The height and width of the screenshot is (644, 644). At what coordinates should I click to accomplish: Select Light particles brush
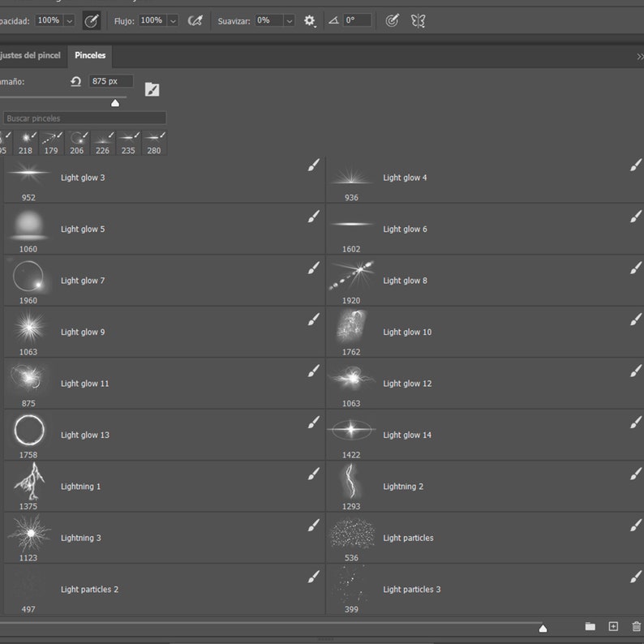485,538
